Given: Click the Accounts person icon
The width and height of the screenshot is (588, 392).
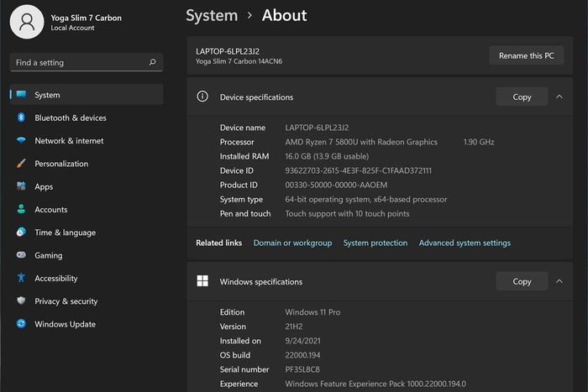Looking at the screenshot, I should pos(21,209).
